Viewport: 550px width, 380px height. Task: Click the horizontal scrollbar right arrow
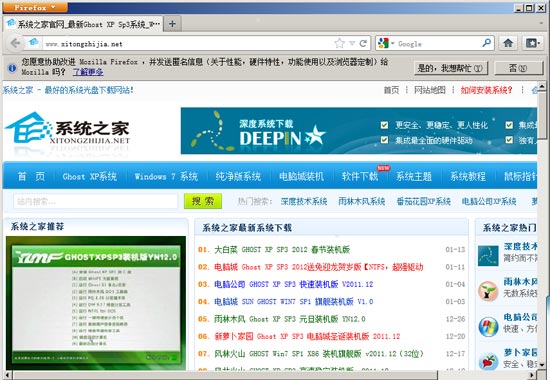point(532,375)
